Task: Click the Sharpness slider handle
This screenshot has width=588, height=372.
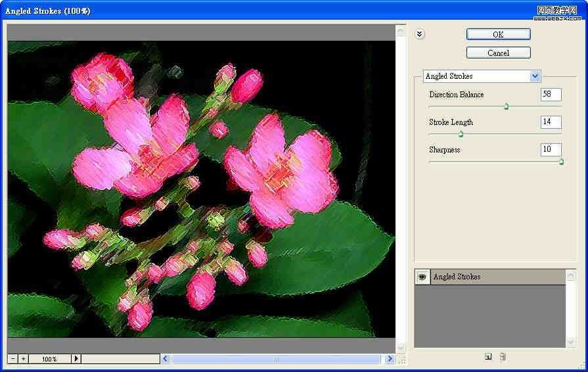Action: pyautogui.click(x=561, y=162)
